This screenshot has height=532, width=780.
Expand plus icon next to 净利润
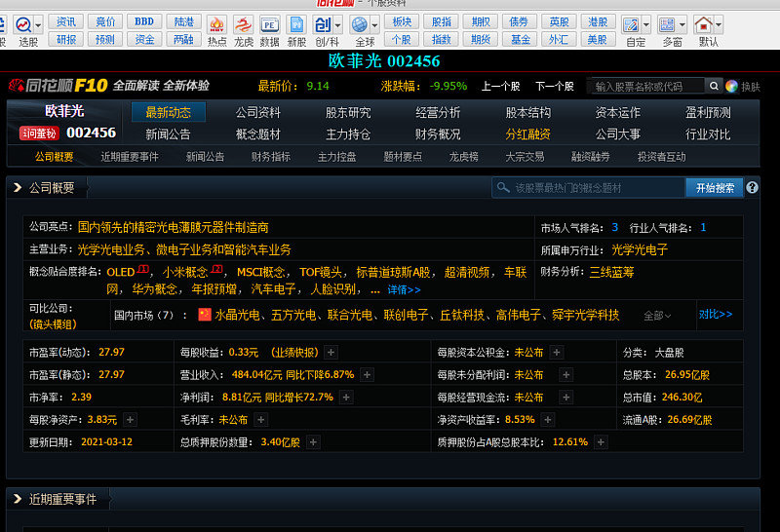(346, 398)
